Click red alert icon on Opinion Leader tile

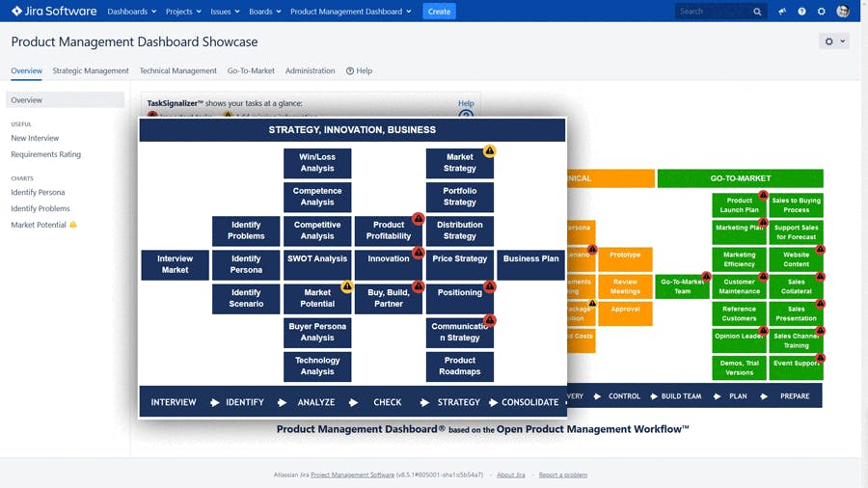pyautogui.click(x=764, y=330)
